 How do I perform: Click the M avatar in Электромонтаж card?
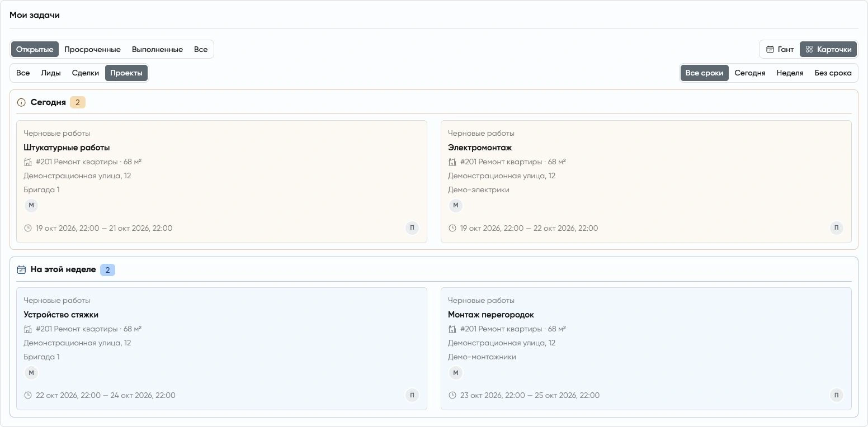pyautogui.click(x=456, y=205)
